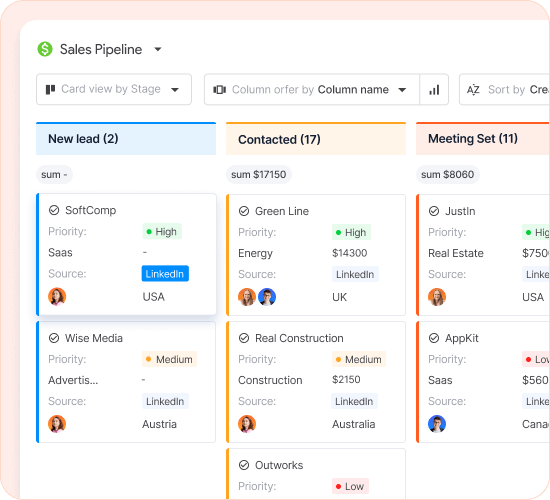
Task: Click the LinkedIn source tag on Green Line
Action: (355, 274)
